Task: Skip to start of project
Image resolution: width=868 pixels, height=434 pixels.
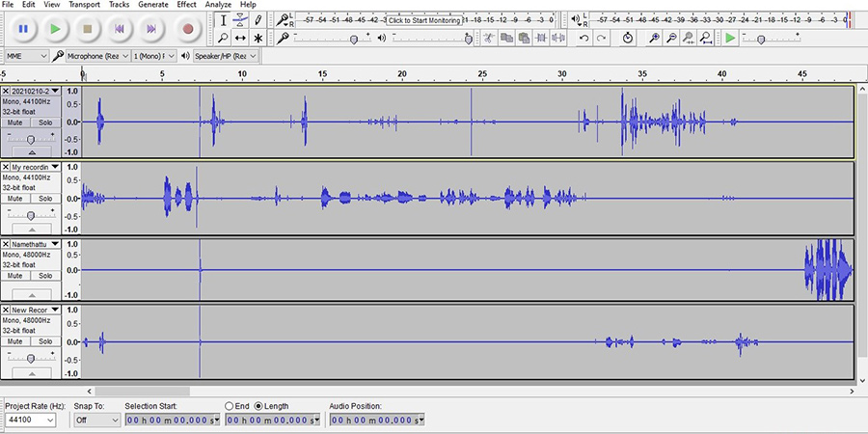Action: (x=120, y=29)
